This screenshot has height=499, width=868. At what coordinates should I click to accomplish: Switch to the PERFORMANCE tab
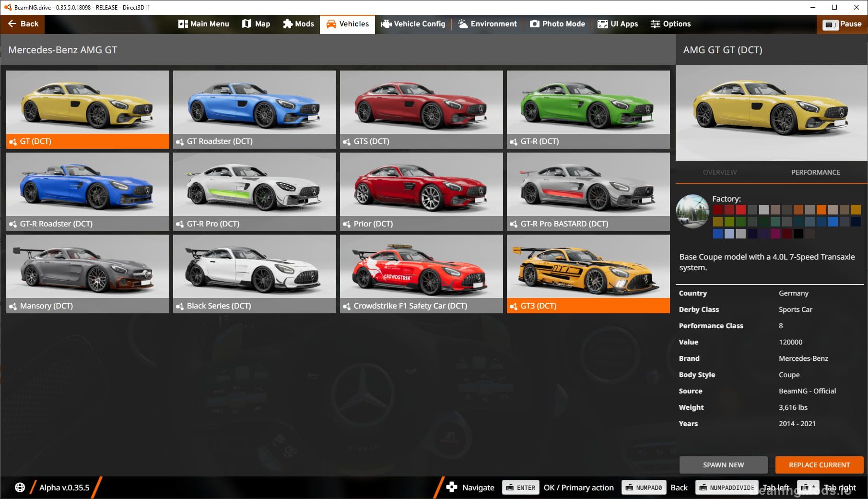pyautogui.click(x=816, y=172)
